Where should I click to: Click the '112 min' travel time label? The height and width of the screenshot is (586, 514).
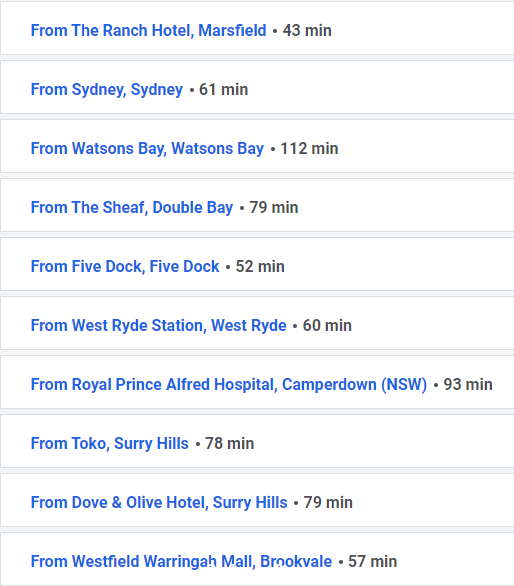[x=309, y=149]
